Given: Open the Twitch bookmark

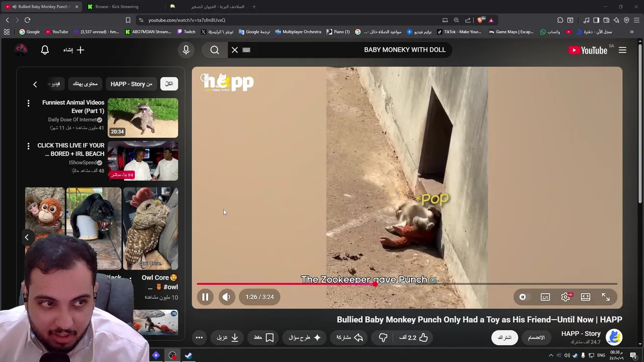Looking at the screenshot, I should 186,32.
